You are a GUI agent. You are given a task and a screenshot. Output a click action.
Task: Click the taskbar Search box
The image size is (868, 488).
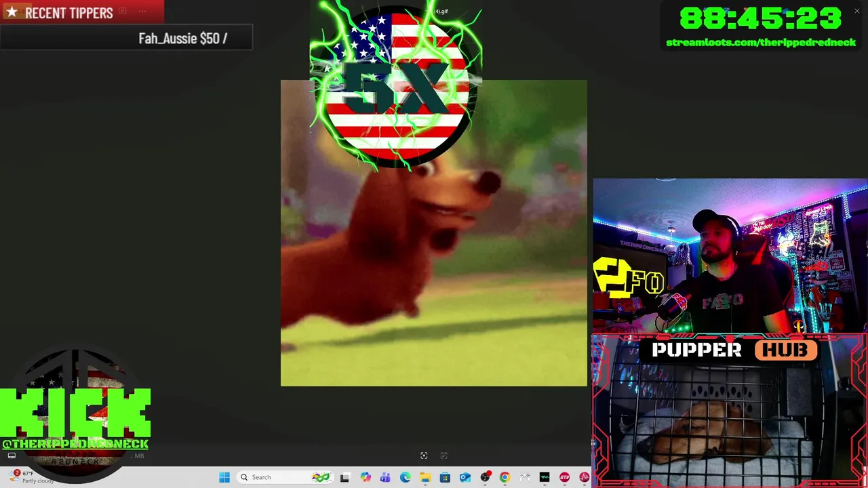(x=284, y=477)
